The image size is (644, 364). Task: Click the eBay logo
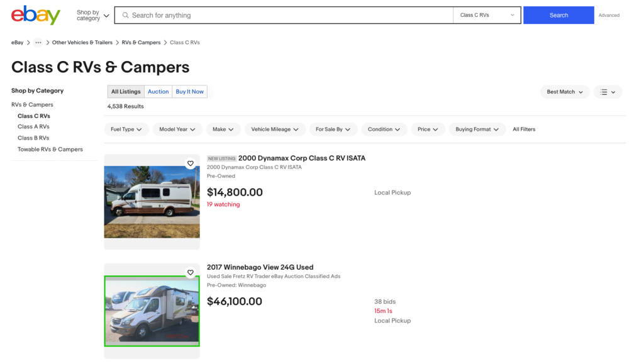point(36,15)
